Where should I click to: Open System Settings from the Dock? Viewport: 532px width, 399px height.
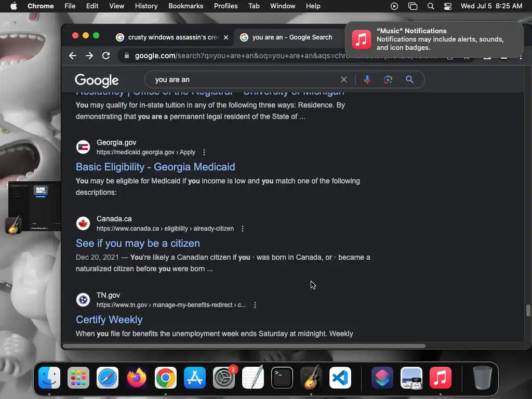coord(224,378)
